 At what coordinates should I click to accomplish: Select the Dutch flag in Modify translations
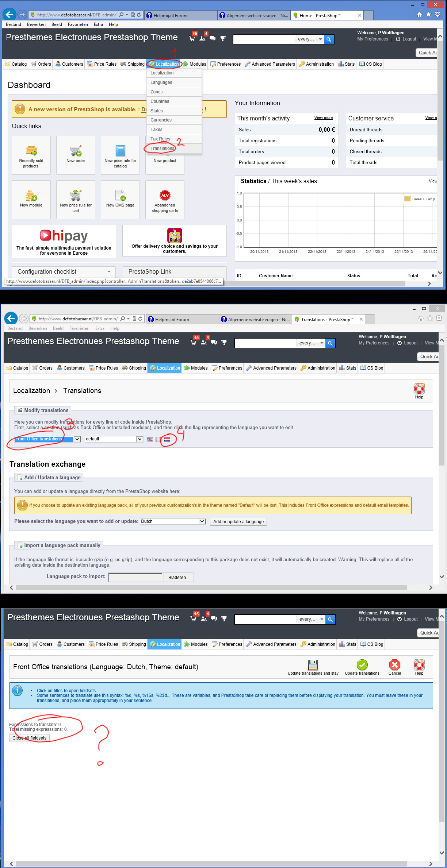(167, 439)
